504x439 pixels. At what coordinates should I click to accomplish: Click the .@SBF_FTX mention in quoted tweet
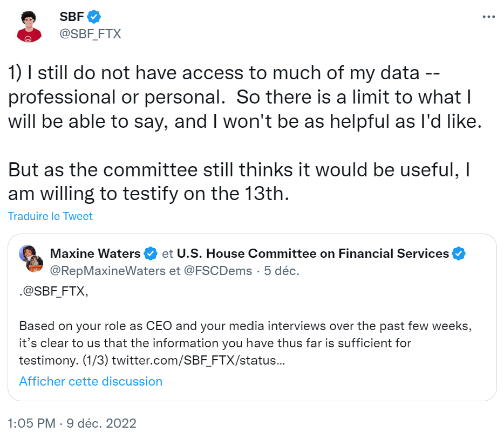coord(53,293)
